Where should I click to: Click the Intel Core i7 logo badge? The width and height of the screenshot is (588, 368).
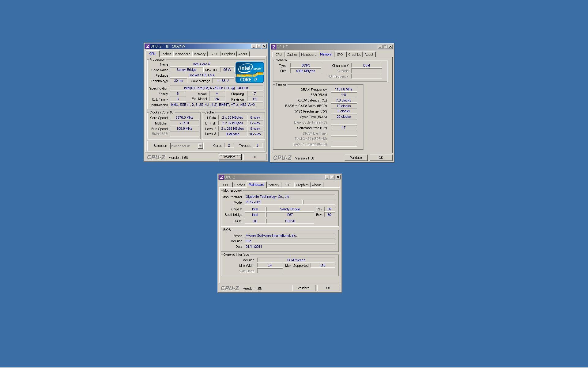250,72
